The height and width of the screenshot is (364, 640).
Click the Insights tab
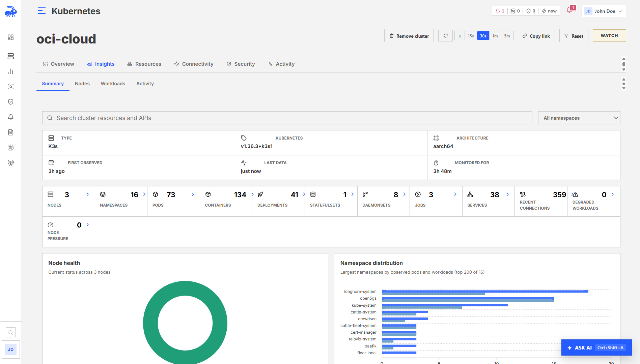[101, 64]
